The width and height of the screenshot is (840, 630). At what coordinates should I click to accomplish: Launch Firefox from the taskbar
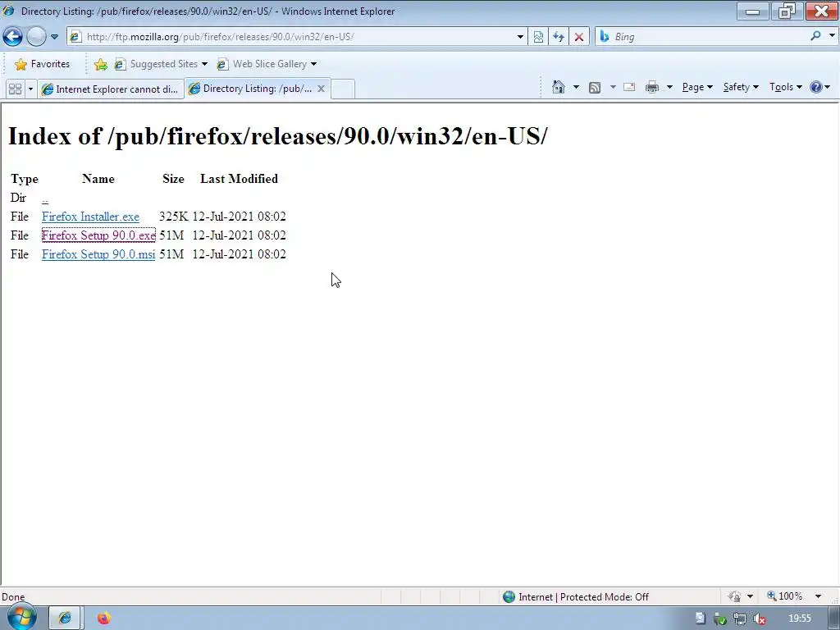click(x=104, y=619)
